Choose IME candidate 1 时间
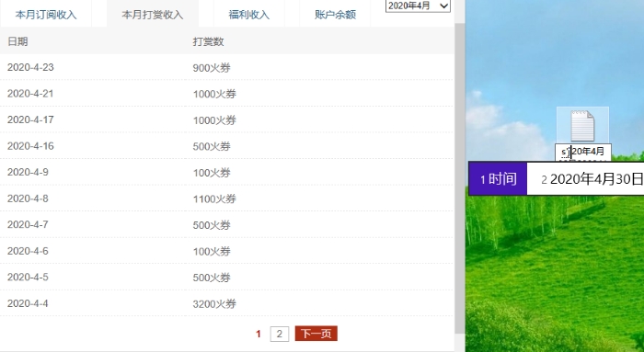644x352 pixels. (499, 179)
